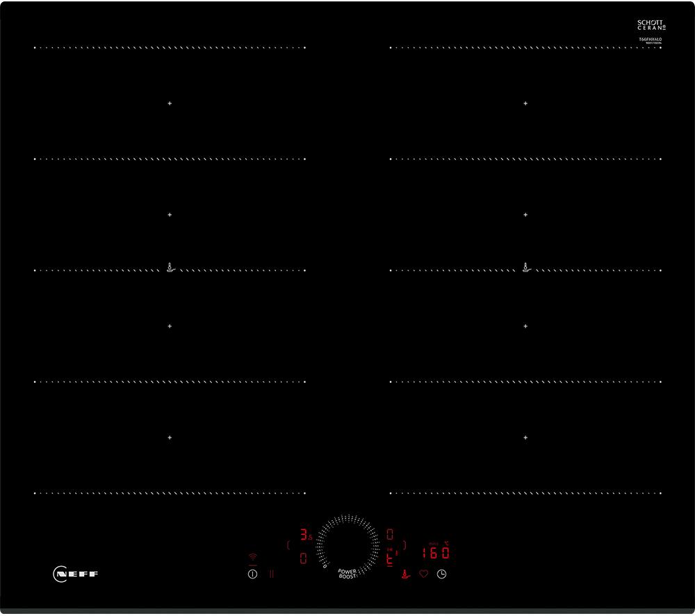
Task: Select the timer clock icon
Action: (x=441, y=573)
